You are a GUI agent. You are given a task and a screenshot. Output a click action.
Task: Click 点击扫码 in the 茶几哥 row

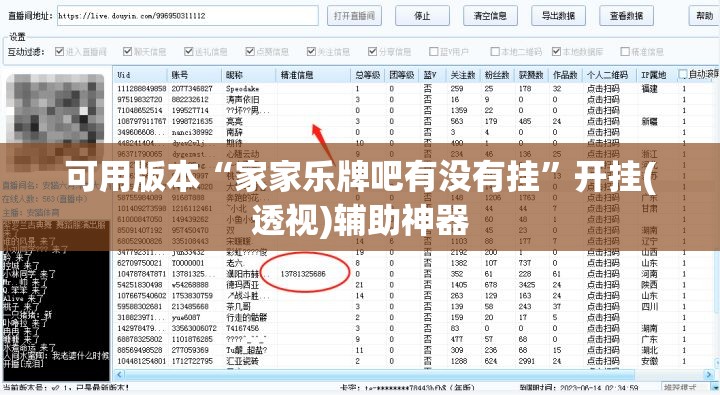(x=603, y=307)
